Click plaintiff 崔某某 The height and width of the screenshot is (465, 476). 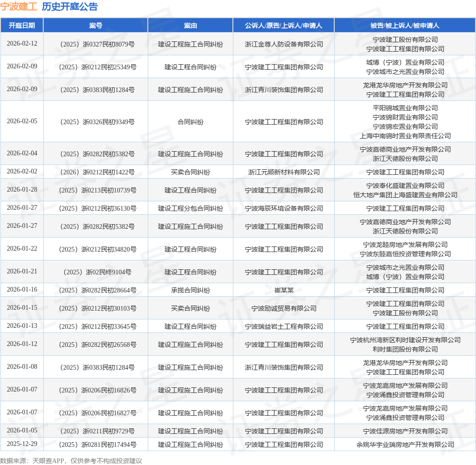point(284,291)
